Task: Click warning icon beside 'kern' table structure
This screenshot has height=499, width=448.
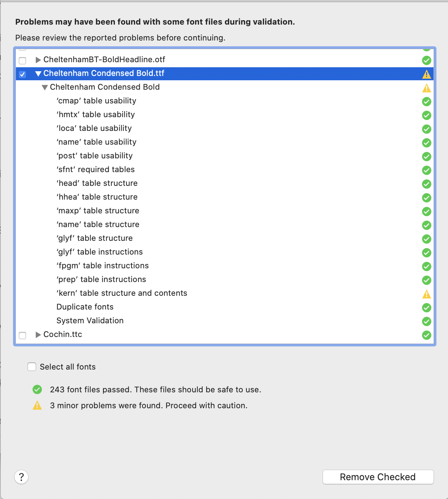Action: click(x=426, y=294)
